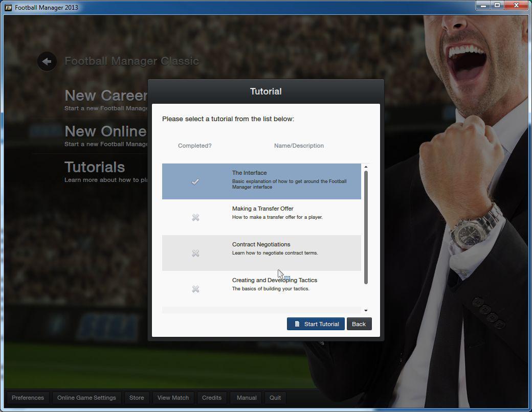Click the X mark for Making a Transfer Offer
The image size is (532, 412).
(195, 217)
